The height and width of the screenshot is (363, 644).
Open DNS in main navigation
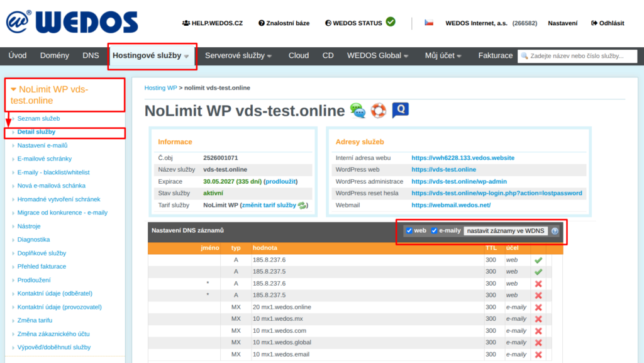tap(91, 55)
